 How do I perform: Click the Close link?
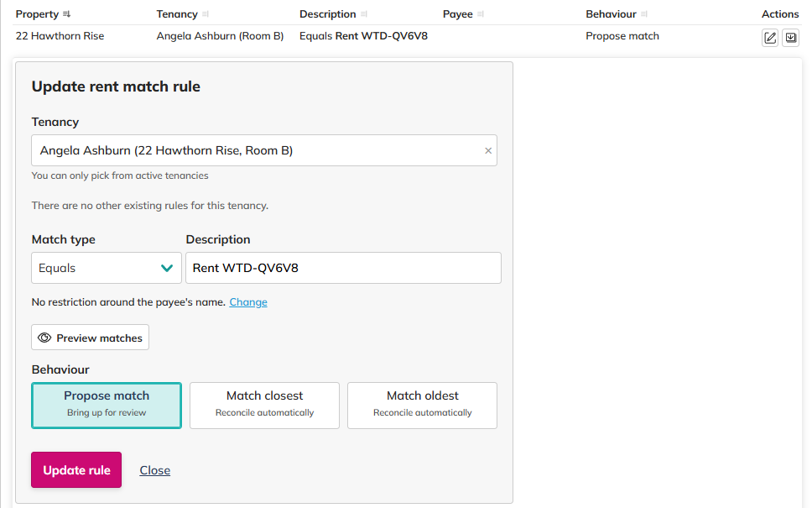click(x=155, y=470)
